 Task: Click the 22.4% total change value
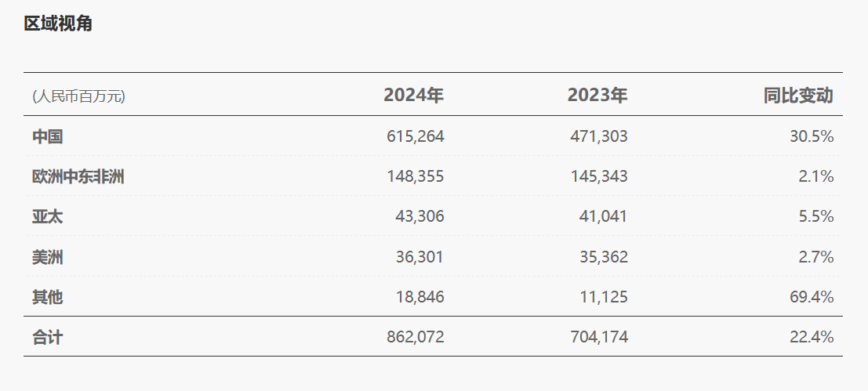pyautogui.click(x=811, y=338)
